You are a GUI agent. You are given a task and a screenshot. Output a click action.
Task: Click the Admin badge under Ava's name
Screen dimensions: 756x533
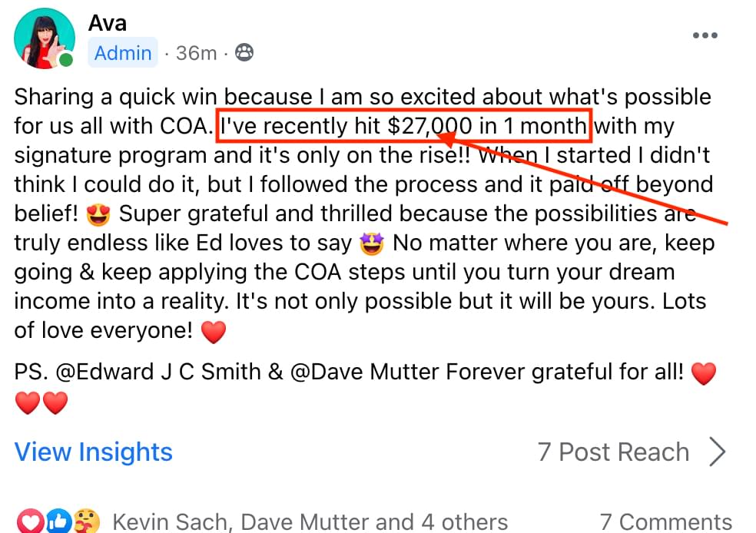coord(123,53)
